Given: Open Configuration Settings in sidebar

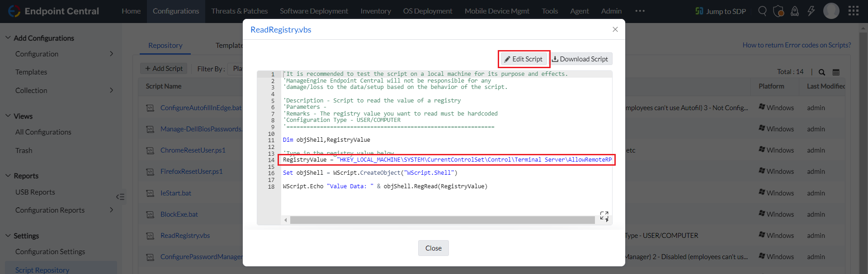Looking at the screenshot, I should tap(50, 252).
